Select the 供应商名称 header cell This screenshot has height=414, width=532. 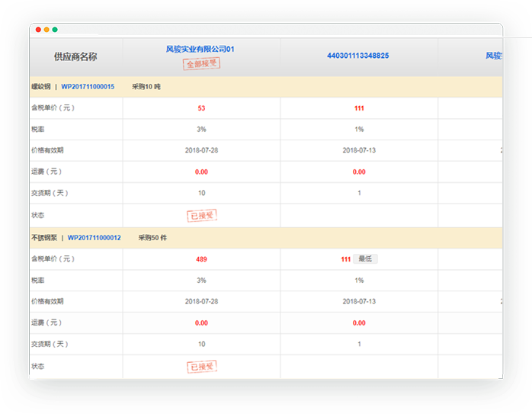[x=75, y=56]
